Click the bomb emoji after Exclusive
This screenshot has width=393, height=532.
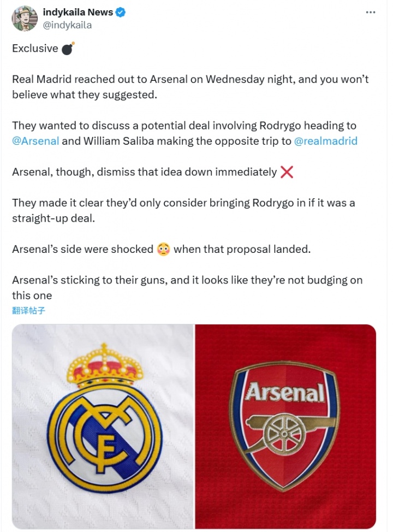pos(68,48)
